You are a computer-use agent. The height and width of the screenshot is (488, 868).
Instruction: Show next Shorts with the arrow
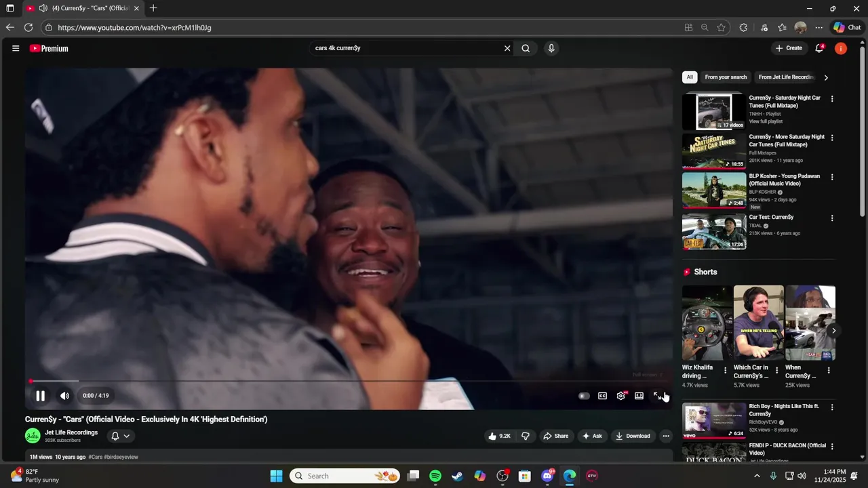(833, 331)
